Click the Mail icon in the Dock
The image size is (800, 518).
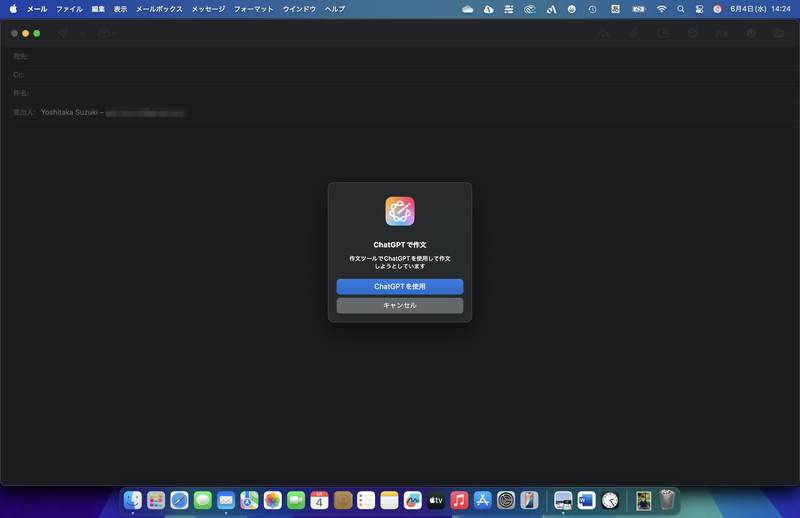point(226,500)
